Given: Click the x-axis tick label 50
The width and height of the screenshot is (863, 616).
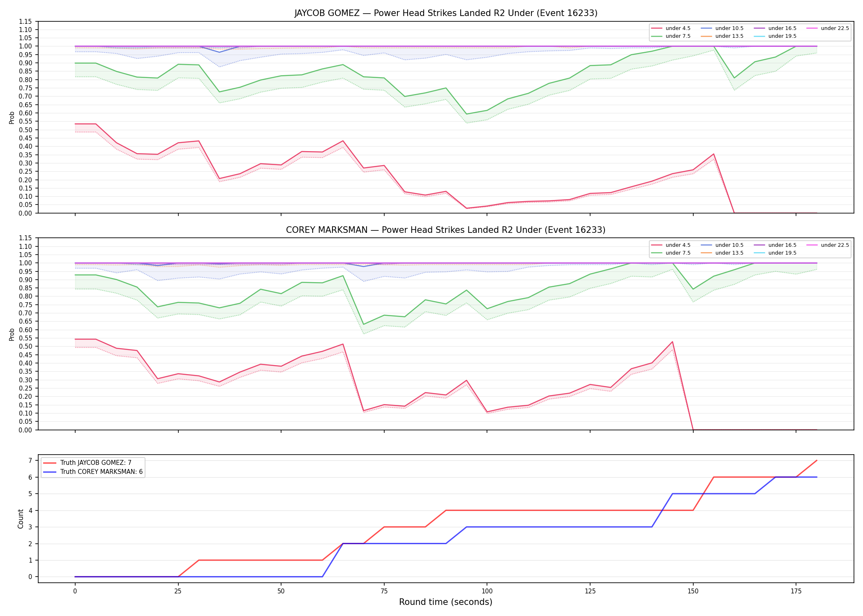Looking at the screenshot, I should tap(281, 591).
